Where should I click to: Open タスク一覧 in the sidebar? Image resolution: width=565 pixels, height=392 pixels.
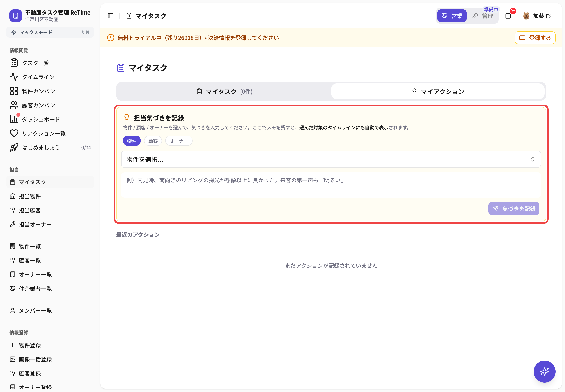(x=50, y=63)
